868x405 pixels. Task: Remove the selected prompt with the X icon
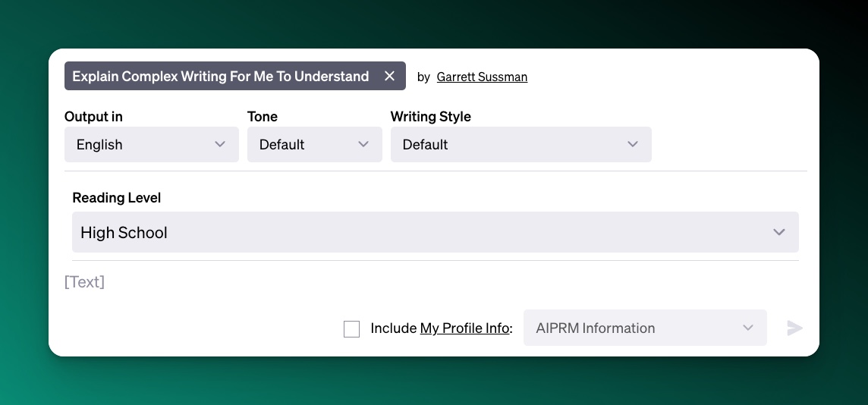point(389,76)
